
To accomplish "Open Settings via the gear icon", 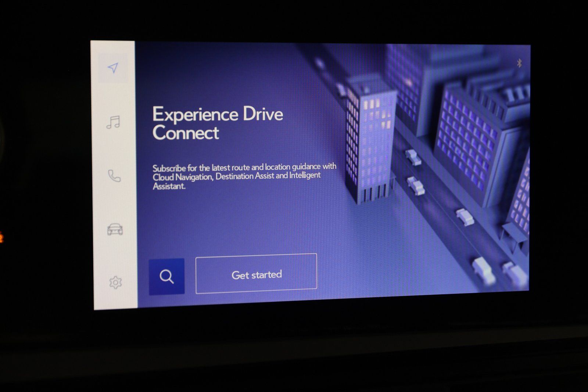I will point(115,283).
